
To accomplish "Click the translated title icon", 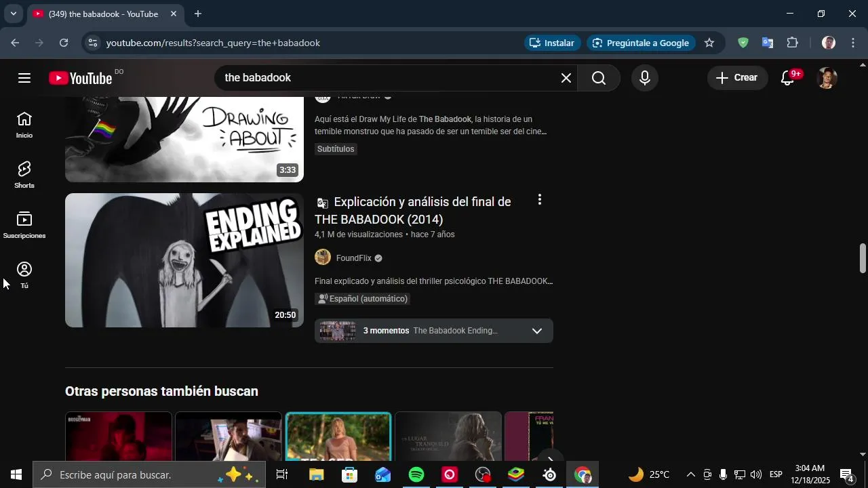I will point(323,203).
